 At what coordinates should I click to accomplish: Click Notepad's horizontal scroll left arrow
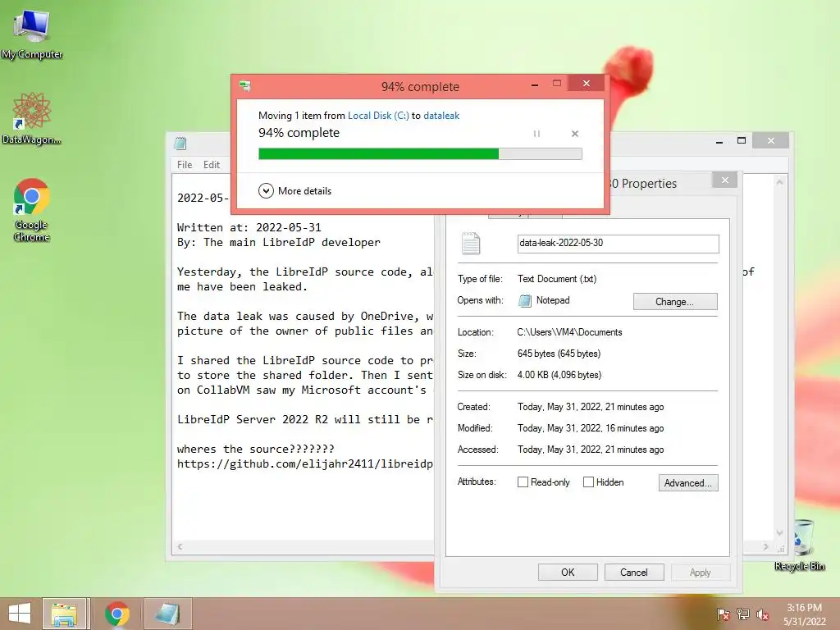pos(180,547)
